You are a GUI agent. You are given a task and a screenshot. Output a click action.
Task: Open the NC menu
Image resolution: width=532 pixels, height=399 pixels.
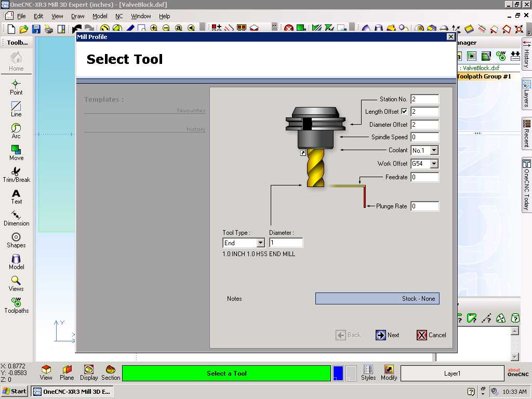coord(119,16)
